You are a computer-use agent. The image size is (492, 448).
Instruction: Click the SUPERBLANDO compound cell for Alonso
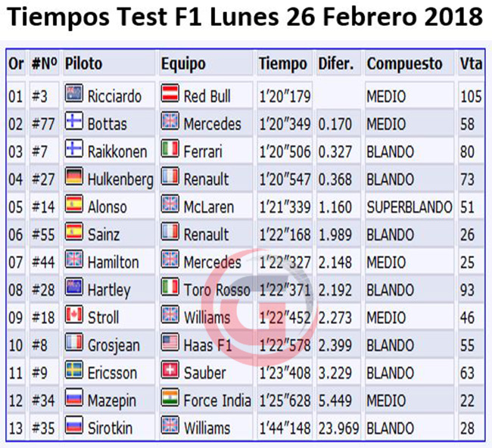(x=409, y=207)
